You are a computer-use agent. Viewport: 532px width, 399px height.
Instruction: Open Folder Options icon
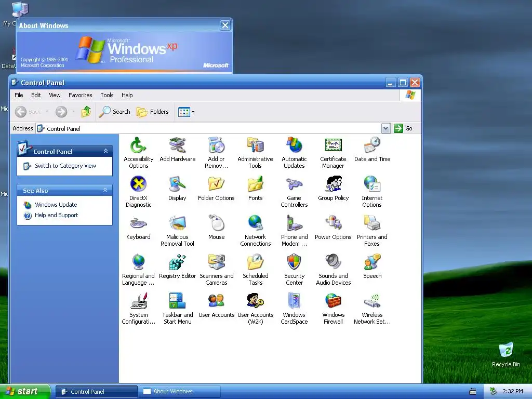pos(217,184)
